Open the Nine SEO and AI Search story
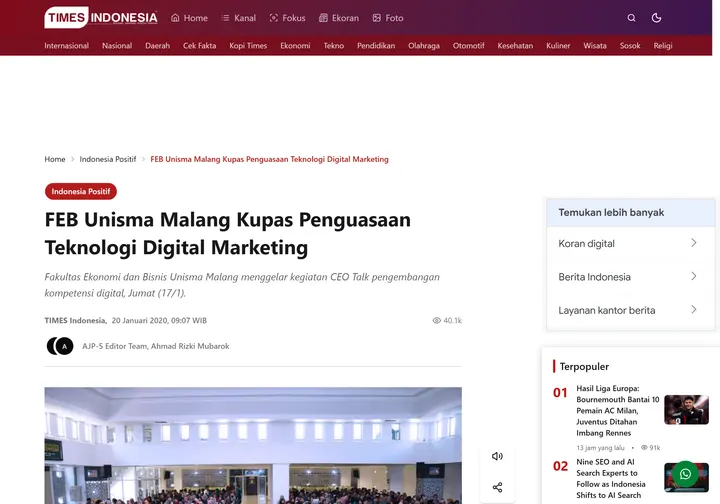 (611, 478)
